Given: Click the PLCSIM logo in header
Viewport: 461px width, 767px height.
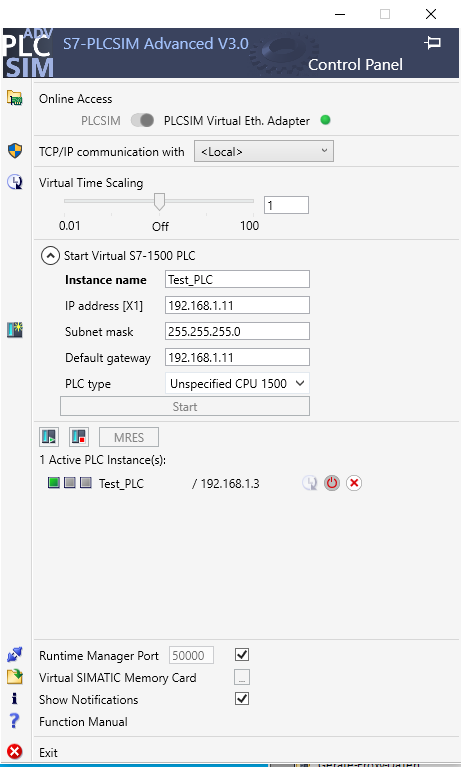Looking at the screenshot, I should click(x=28, y=53).
